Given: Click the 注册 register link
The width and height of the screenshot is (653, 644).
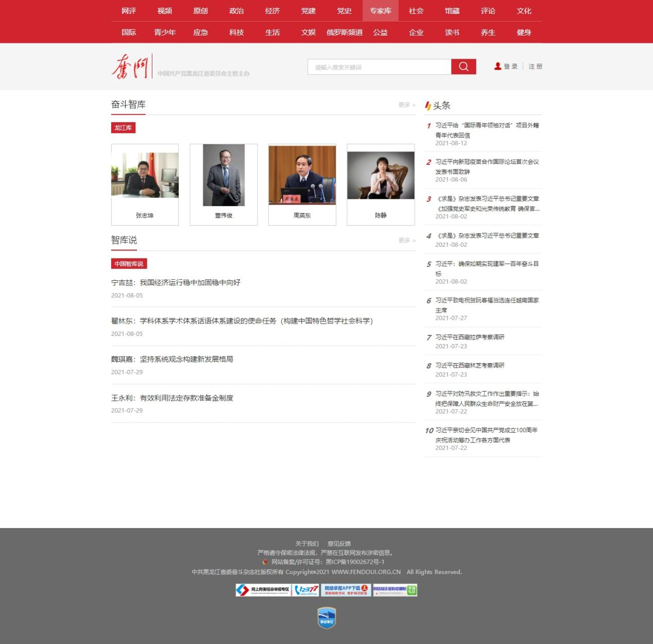Looking at the screenshot, I should tap(535, 66).
